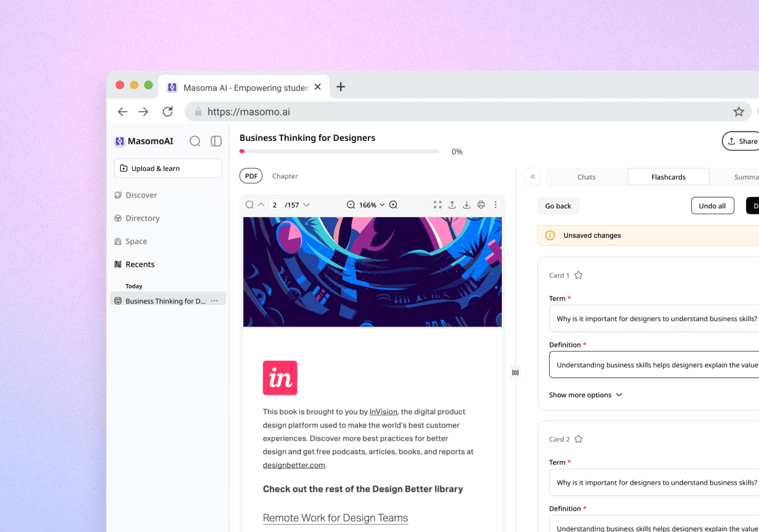Switch to the Flashcards tab
The width and height of the screenshot is (759, 532).
[669, 177]
